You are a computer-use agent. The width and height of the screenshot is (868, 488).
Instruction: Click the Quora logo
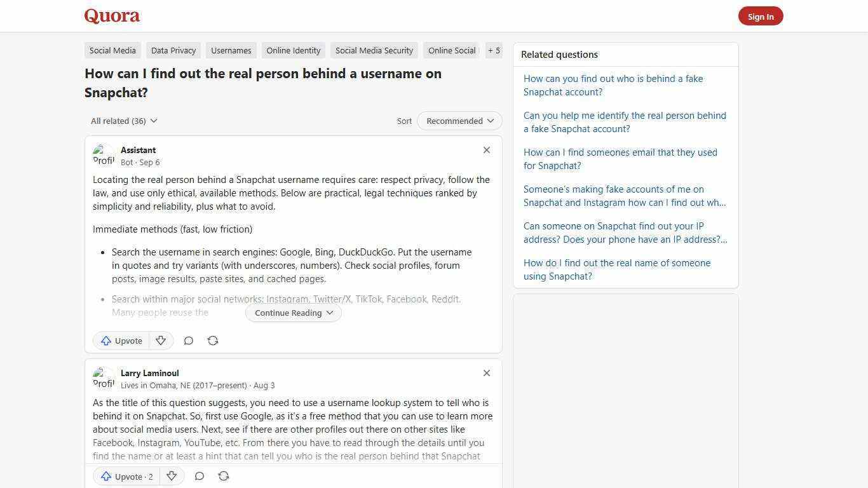coord(112,16)
